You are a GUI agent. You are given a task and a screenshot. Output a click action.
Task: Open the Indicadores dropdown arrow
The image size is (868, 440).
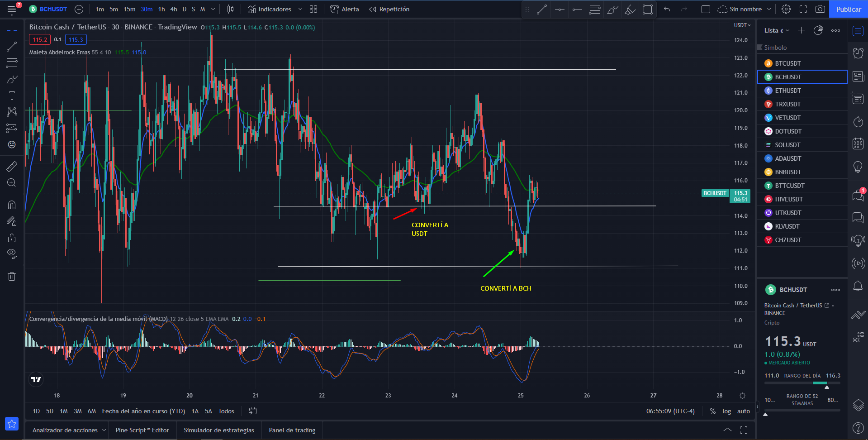pos(300,9)
